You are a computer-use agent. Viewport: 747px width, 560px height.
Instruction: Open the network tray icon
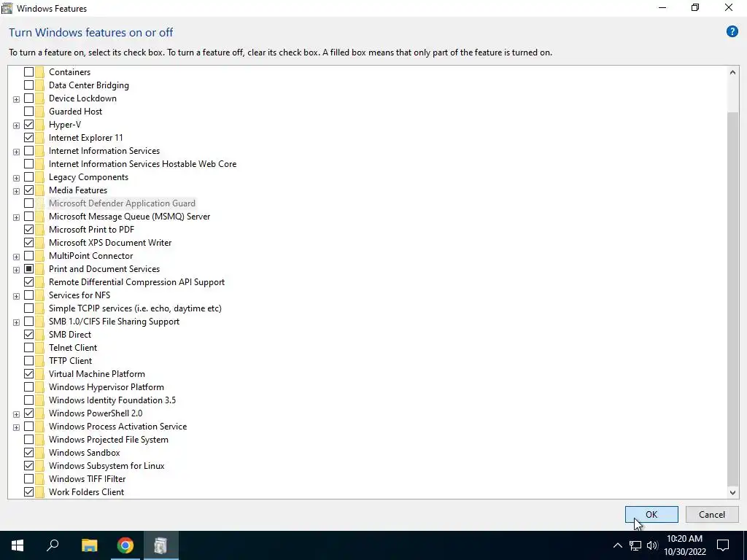[x=635, y=545]
